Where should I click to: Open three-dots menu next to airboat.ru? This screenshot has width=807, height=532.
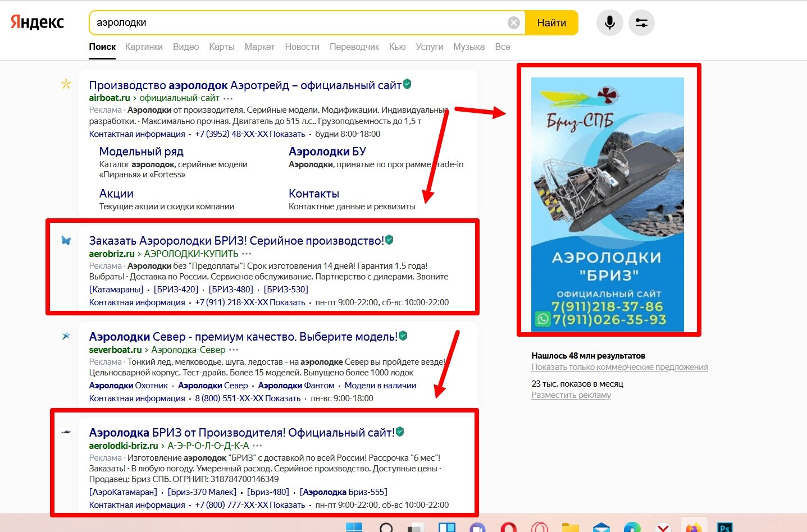pos(227,98)
